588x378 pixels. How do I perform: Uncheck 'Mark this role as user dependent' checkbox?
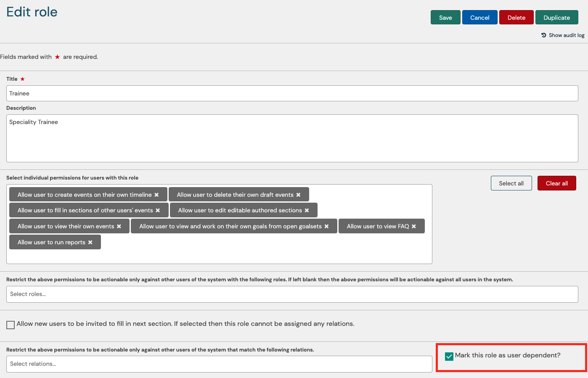tap(449, 356)
